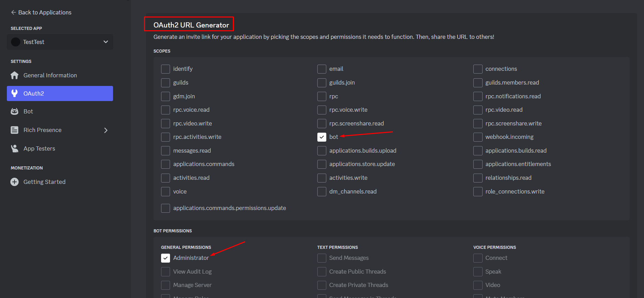Click the Getting Started plus icon
644x298 pixels.
pyautogui.click(x=14, y=182)
